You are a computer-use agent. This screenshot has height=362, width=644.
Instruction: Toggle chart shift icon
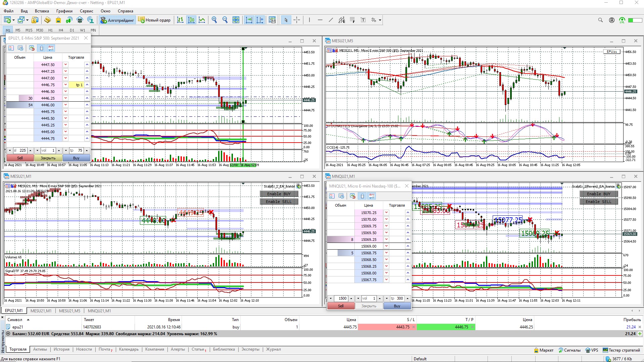pyautogui.click(x=260, y=20)
